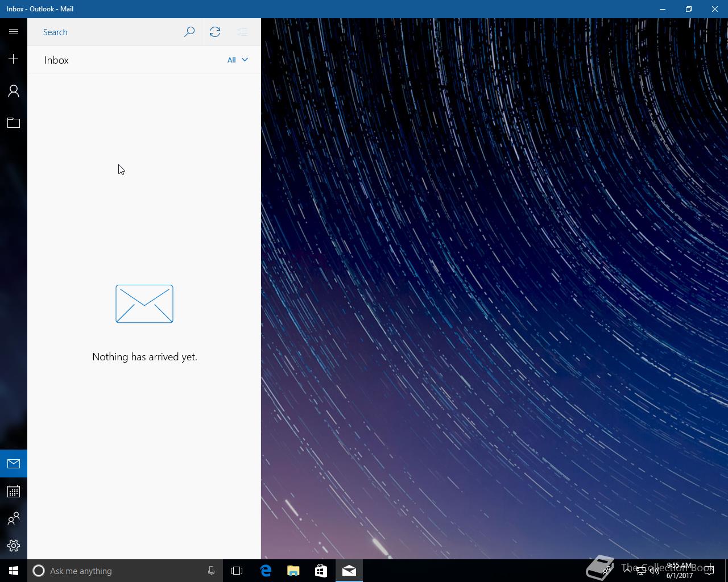Open the volume speaker tray icon
This screenshot has height=582, width=728.
(655, 571)
